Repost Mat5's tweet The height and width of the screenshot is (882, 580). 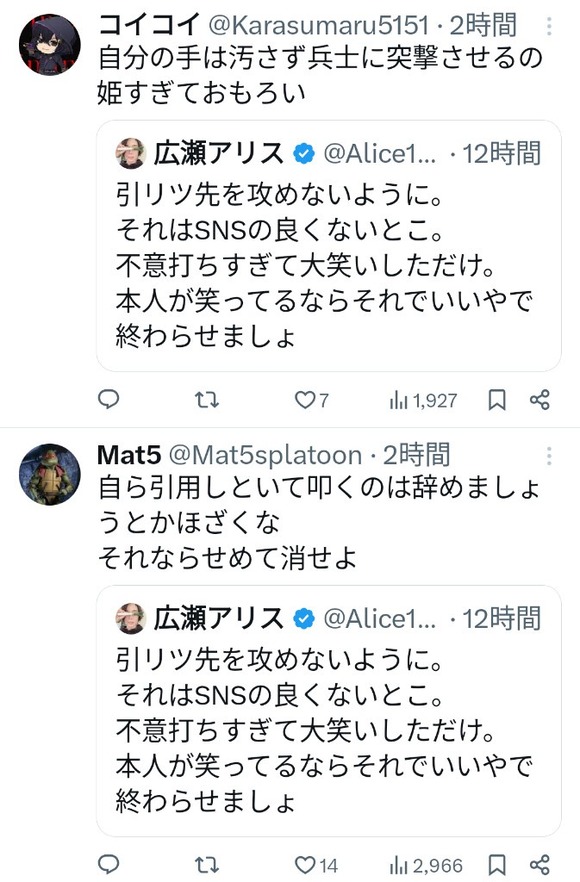pyautogui.click(x=206, y=865)
